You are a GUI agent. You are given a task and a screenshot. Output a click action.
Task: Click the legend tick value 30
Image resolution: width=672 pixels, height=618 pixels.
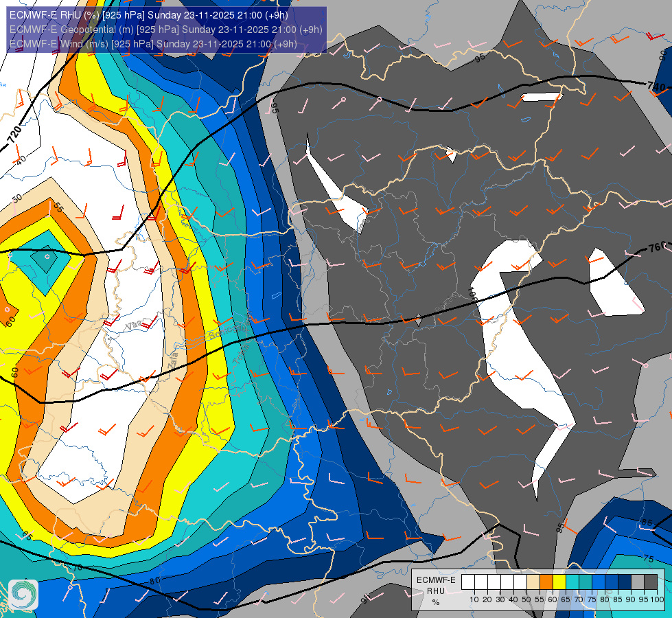point(500,599)
